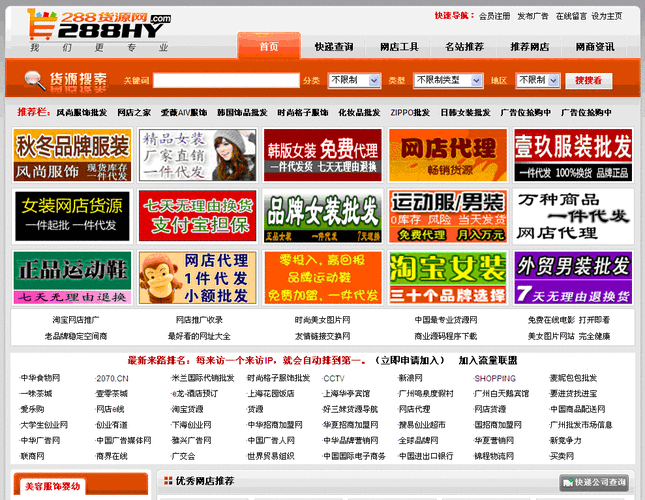
Task: Open the 地区 dropdown
Action: tap(536, 80)
